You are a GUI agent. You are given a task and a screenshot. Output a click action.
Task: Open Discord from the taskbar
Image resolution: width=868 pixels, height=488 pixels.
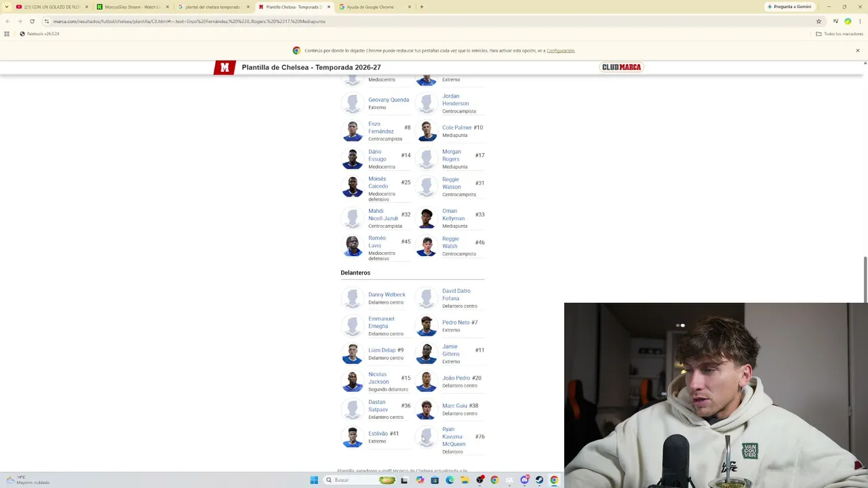coord(524,480)
